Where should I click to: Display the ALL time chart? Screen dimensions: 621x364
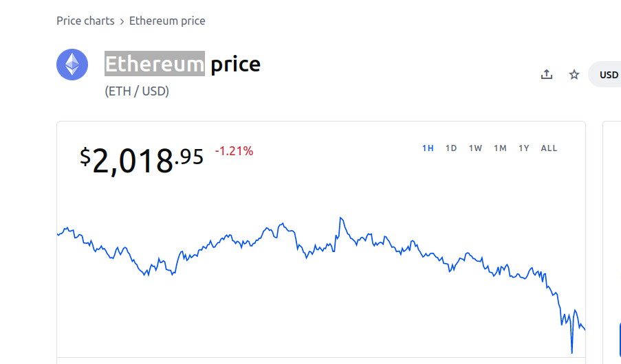click(549, 148)
